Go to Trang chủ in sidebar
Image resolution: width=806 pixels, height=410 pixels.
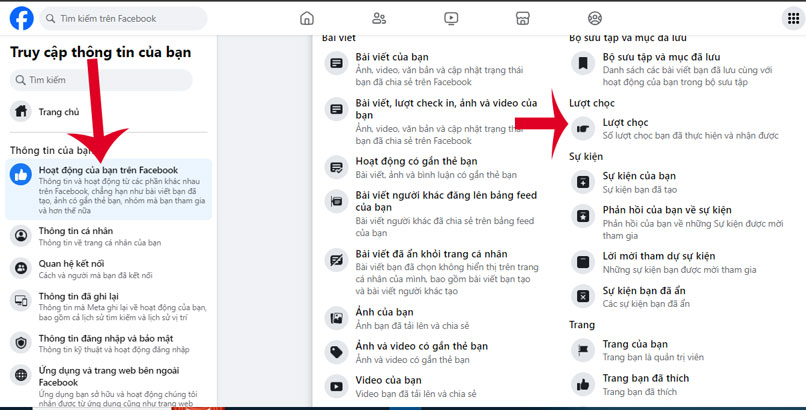108,111
